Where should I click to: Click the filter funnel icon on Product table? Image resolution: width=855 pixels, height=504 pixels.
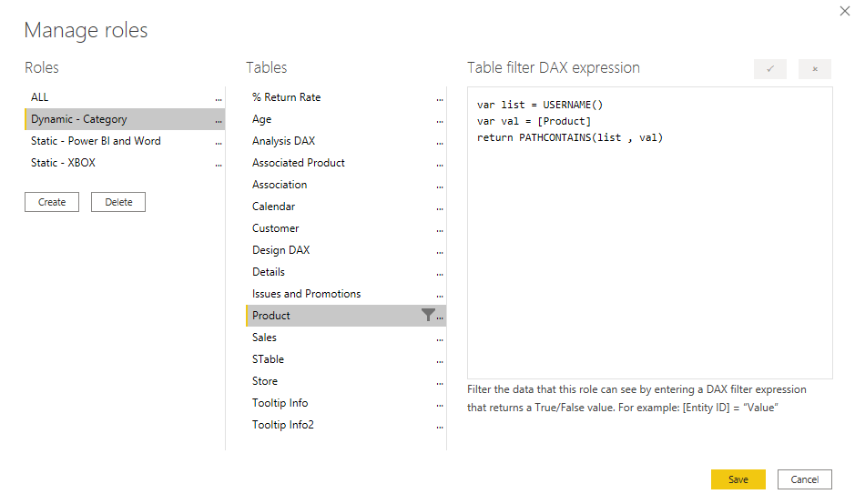tap(429, 315)
